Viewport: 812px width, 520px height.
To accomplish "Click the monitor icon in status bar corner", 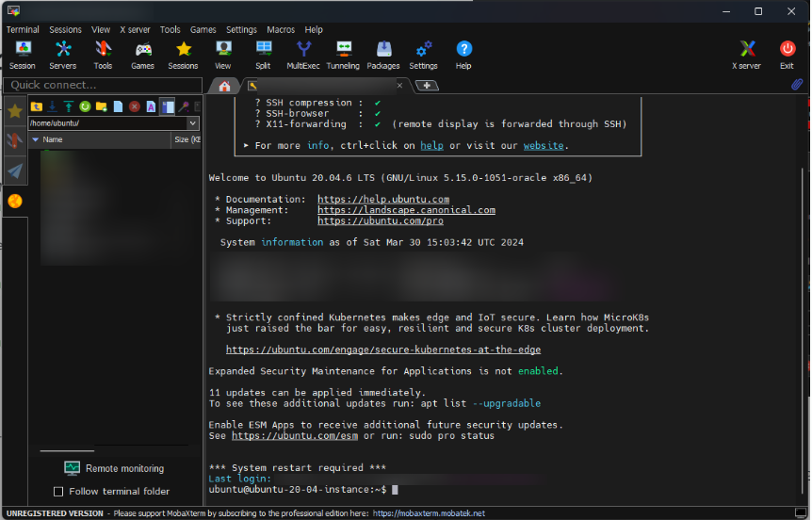I will pyautogui.click(x=801, y=512).
